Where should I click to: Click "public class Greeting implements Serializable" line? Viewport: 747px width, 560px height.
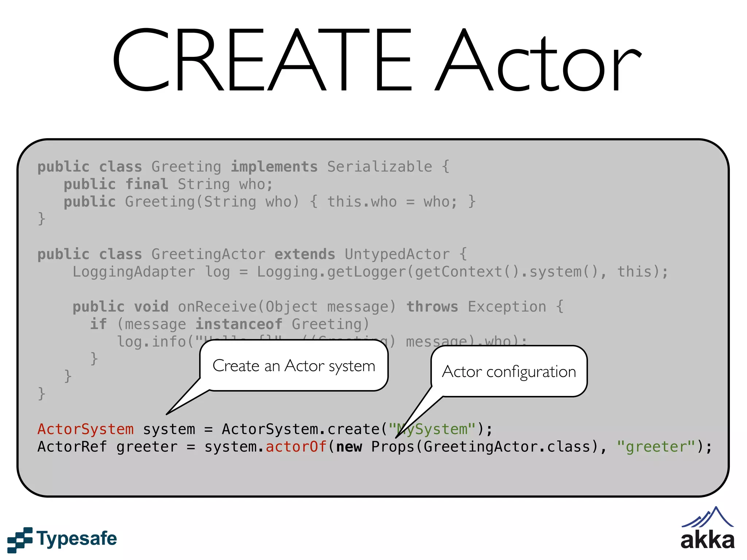click(244, 167)
